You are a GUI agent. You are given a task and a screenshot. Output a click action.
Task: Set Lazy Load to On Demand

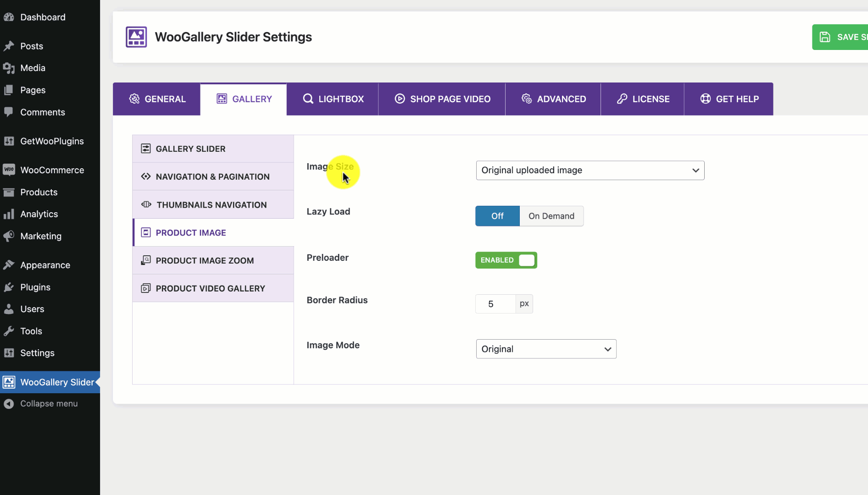coord(551,216)
